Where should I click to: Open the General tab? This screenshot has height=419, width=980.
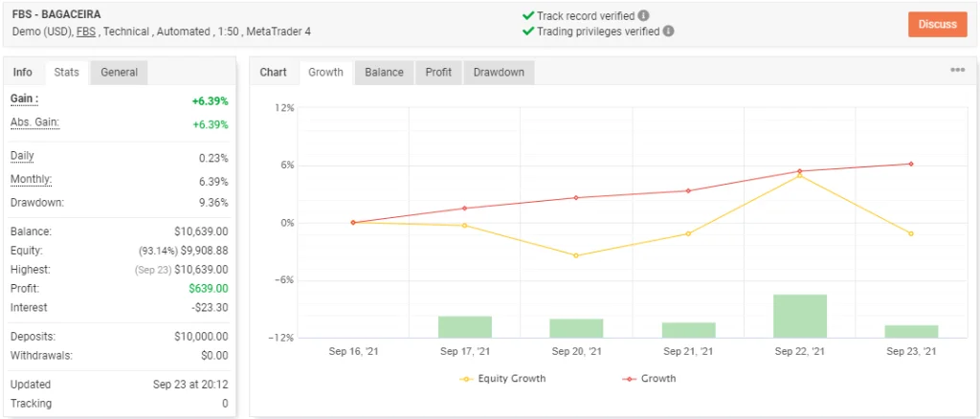120,73
